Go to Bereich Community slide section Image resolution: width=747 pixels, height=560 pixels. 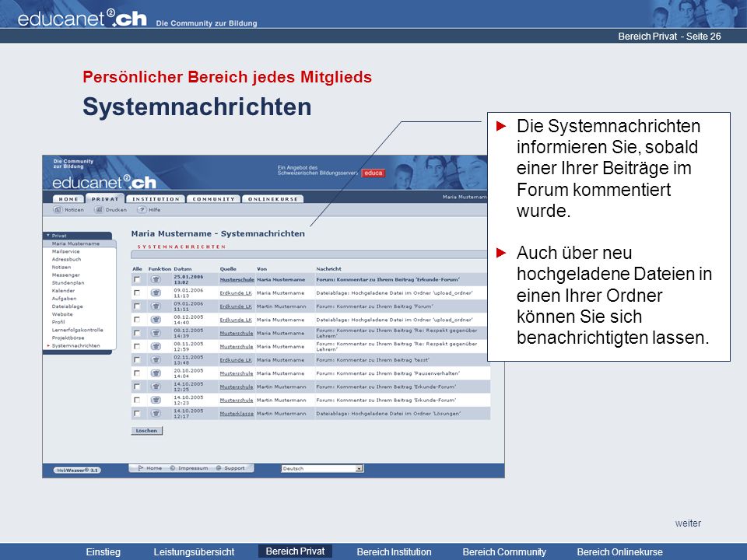pyautogui.click(x=504, y=552)
